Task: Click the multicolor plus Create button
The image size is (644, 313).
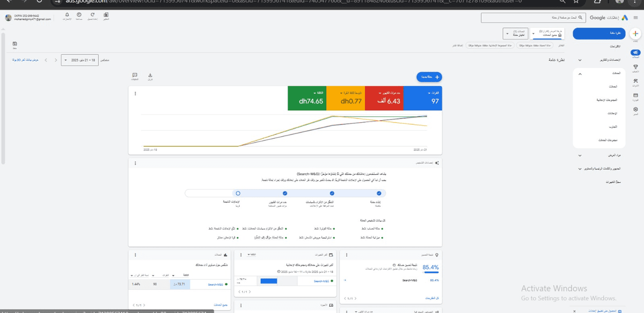Action: [635, 33]
